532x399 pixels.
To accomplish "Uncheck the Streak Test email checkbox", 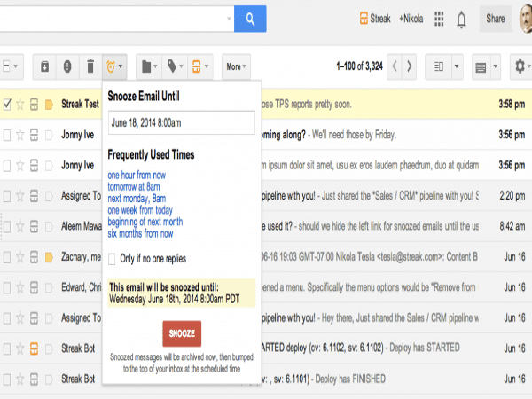I will point(7,105).
